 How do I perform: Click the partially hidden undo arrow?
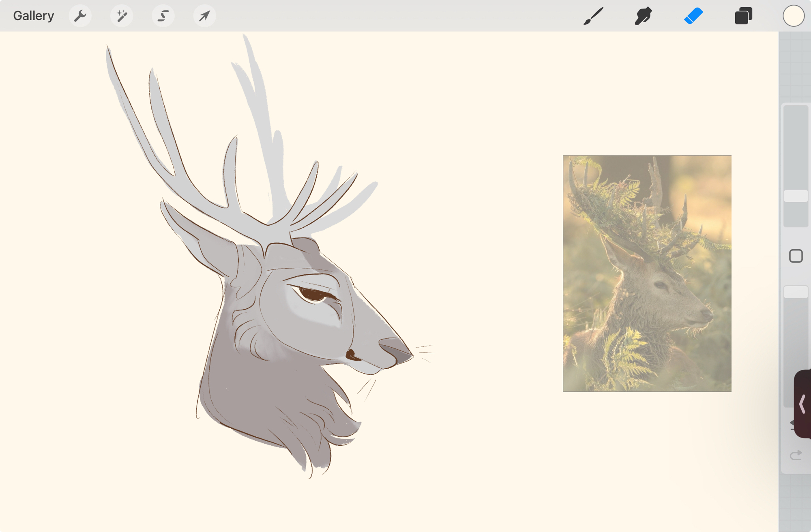[792, 424]
